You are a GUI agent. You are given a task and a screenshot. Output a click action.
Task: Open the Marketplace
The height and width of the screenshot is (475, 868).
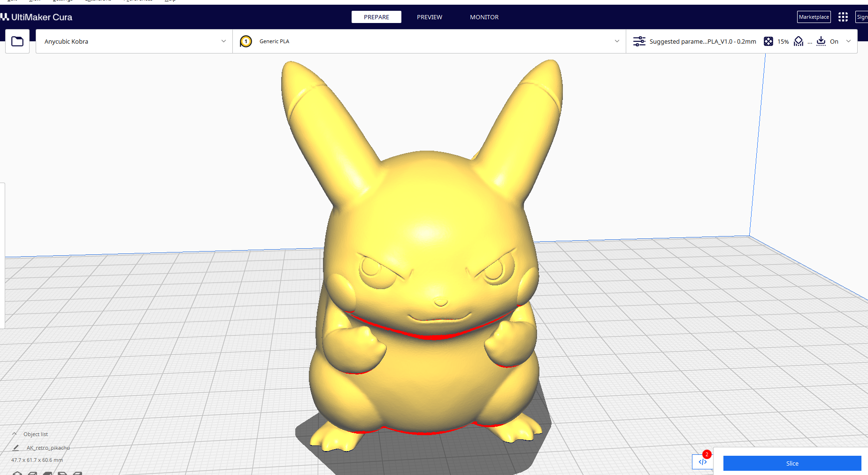click(x=814, y=17)
